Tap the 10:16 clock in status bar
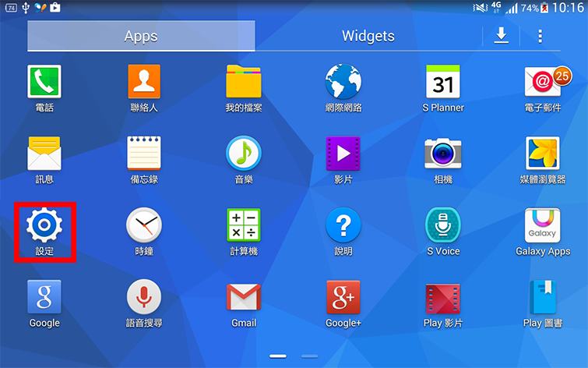588x368 pixels. click(568, 8)
